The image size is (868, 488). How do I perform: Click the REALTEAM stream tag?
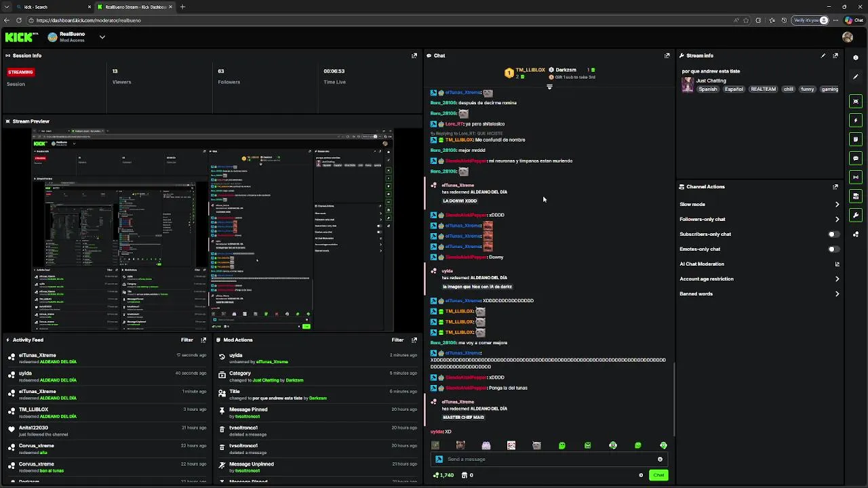point(763,89)
